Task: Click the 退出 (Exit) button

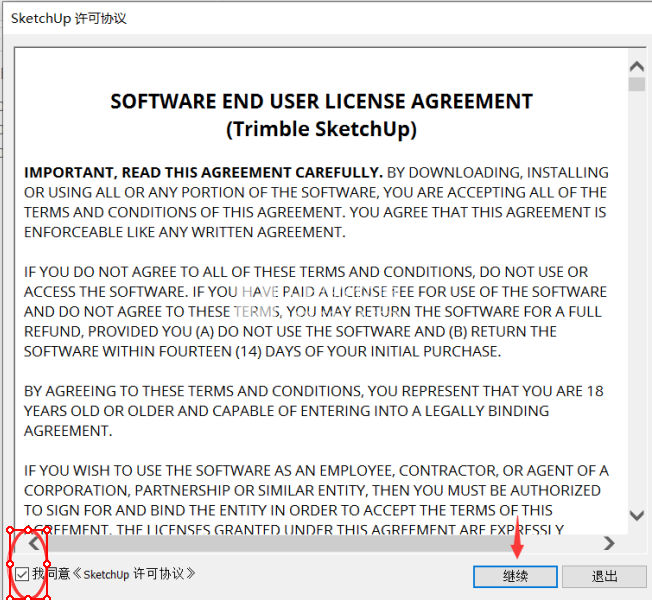Action: 604,576
